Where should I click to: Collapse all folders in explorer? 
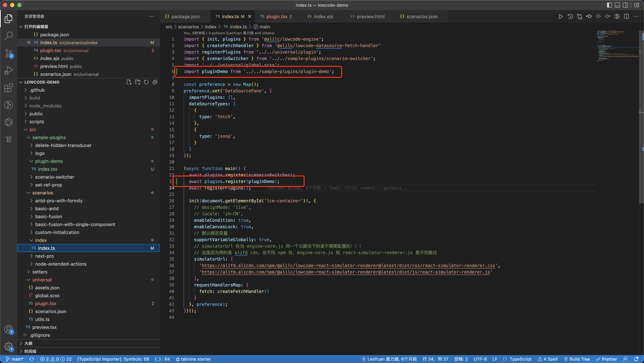(155, 82)
